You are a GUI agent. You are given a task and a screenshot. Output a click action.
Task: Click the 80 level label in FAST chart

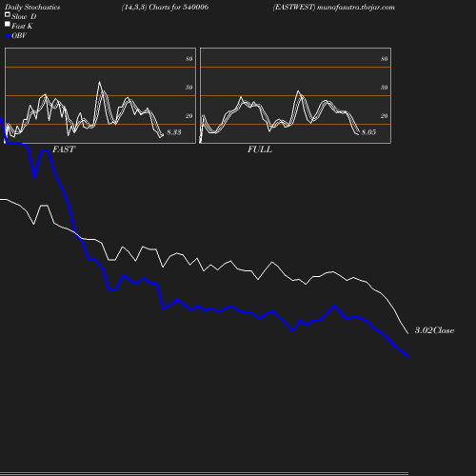[189, 59]
